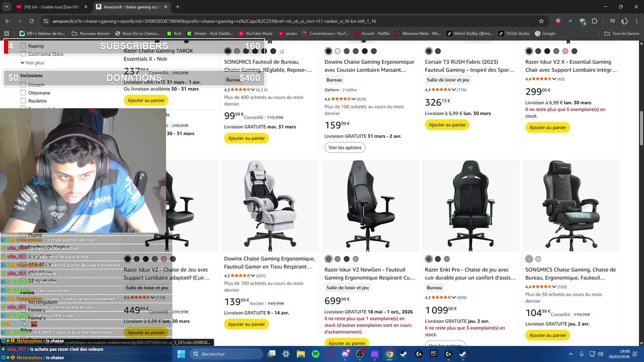The height and width of the screenshot is (362, 644).
Task: Open a new browser tab
Action: pyautogui.click(x=178, y=7)
